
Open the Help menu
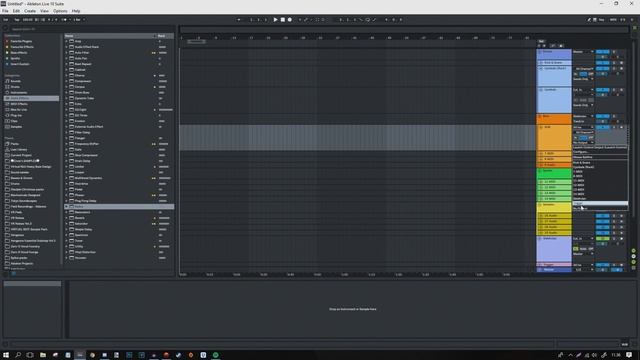point(76,11)
